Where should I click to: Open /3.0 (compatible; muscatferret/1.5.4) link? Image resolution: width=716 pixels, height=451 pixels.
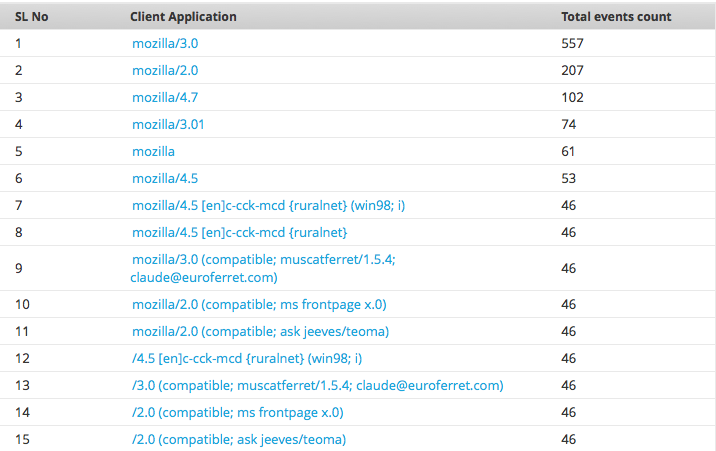tap(317, 385)
